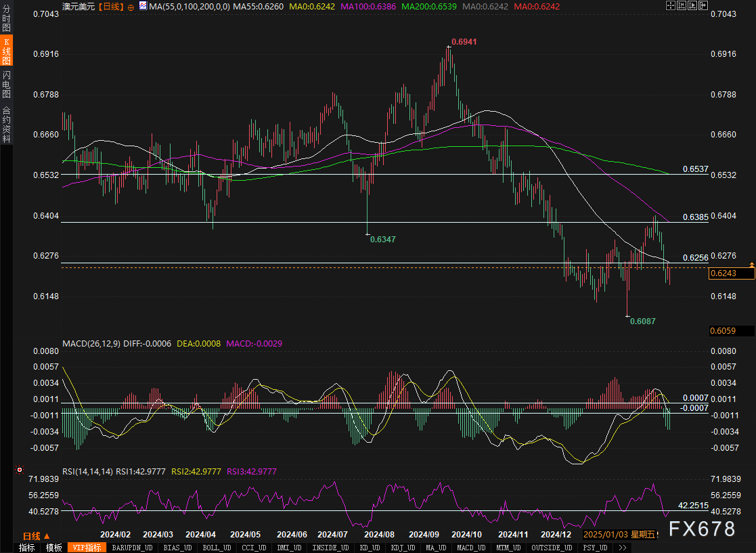Click the shift-chart-right axis icon
This screenshot has width=756, height=553.
[692, 6]
